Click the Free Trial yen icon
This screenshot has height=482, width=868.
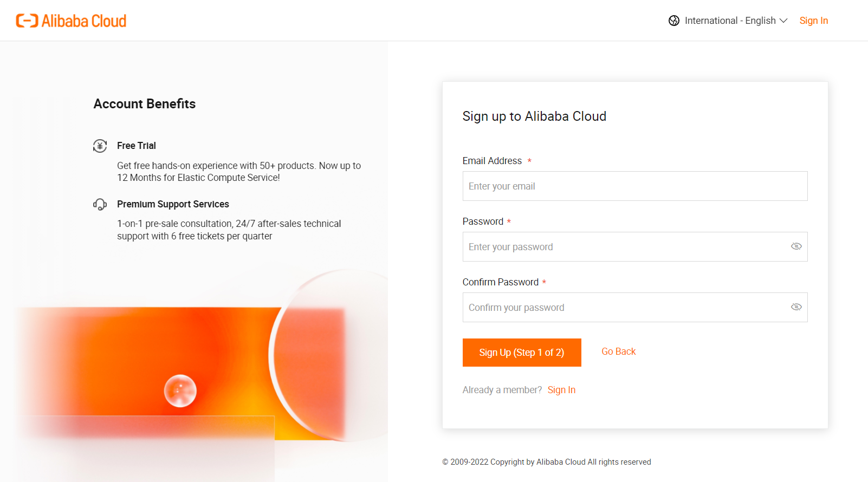(x=100, y=146)
